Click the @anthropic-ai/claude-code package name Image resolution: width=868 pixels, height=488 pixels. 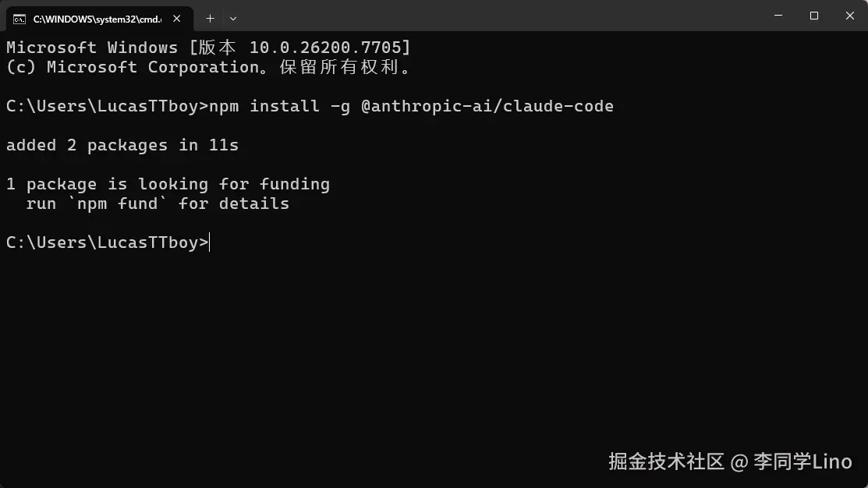(x=487, y=106)
